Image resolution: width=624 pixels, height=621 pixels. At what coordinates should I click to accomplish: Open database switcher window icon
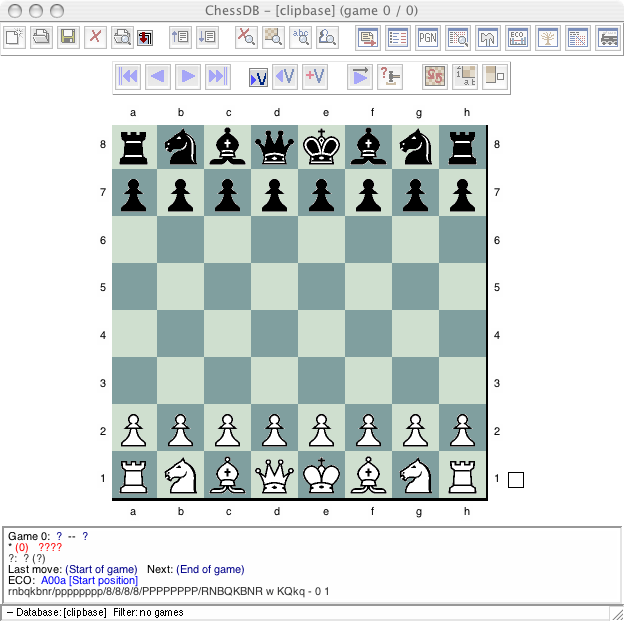click(x=368, y=38)
